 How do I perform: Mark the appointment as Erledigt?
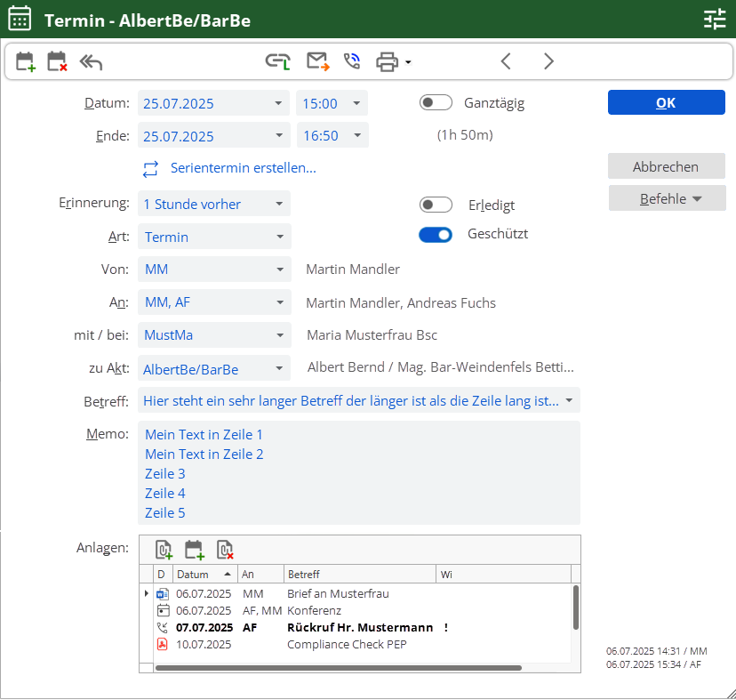(x=436, y=205)
